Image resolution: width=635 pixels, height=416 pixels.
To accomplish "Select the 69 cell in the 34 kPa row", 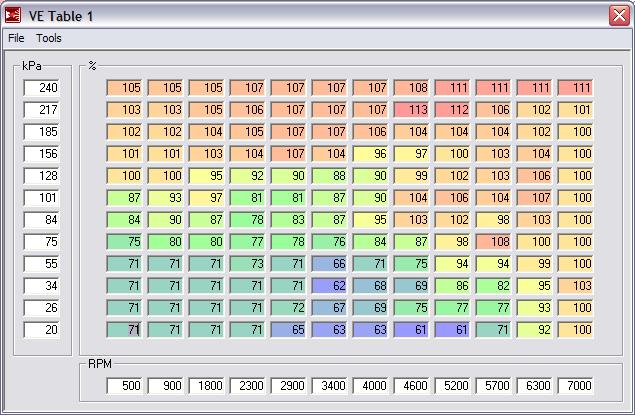I will pos(411,286).
